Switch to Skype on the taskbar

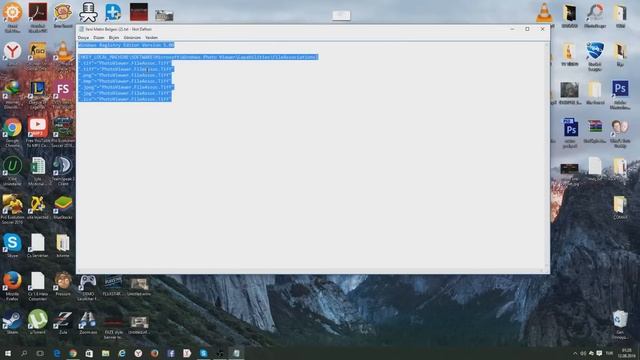(203, 353)
